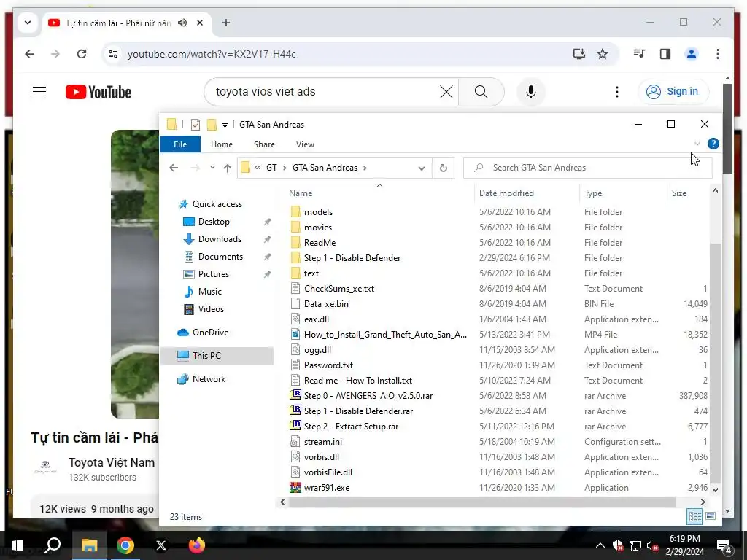Image resolution: width=747 pixels, height=560 pixels.
Task: Refresh the GTA San Andreas folder view
Action: pos(443,168)
